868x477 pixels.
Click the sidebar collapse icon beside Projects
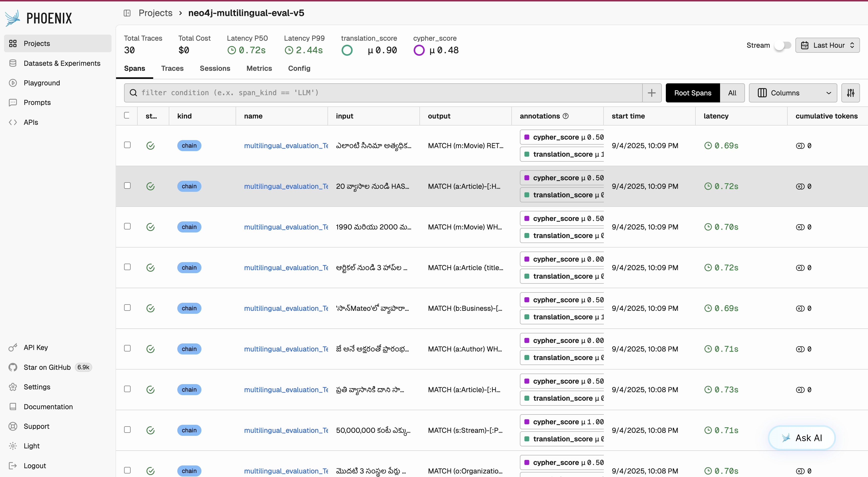click(x=127, y=13)
